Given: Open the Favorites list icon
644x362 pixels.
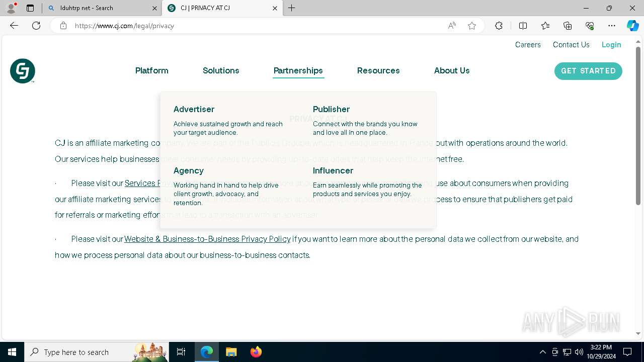Looking at the screenshot, I should 545,26.
